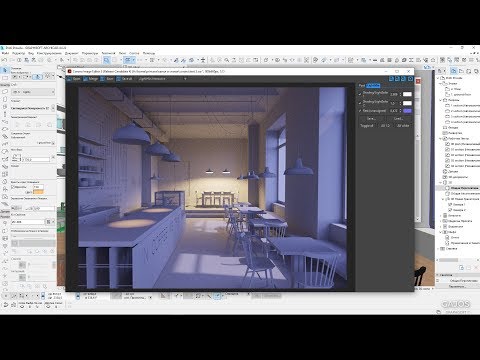Uncheck the second LightMix light checkbox
This screenshot has height=360, width=480.
pyautogui.click(x=360, y=103)
